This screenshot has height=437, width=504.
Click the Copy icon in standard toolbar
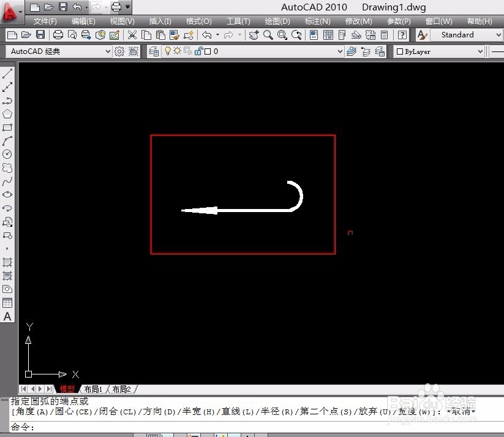click(x=146, y=35)
